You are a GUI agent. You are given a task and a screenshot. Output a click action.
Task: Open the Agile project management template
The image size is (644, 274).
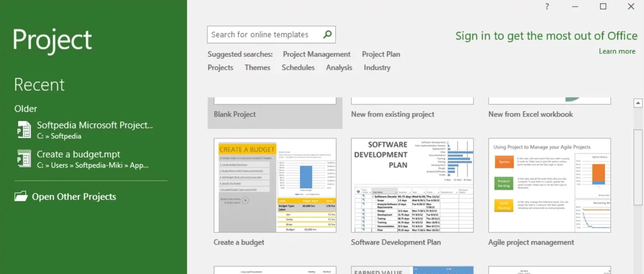click(x=548, y=185)
